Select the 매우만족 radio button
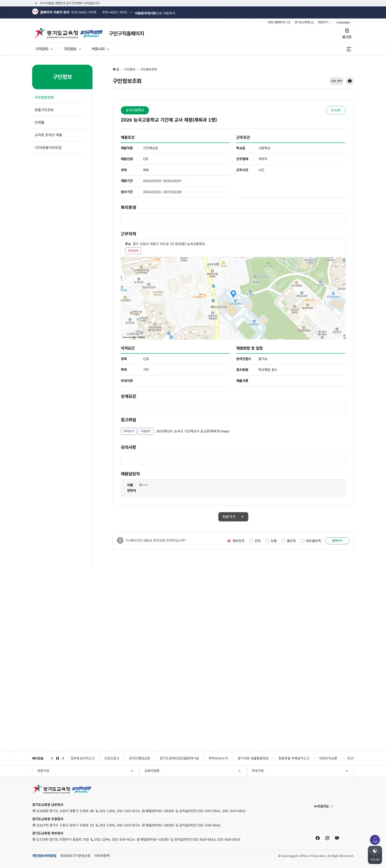Viewport: 386px width, 868px height. (229, 541)
